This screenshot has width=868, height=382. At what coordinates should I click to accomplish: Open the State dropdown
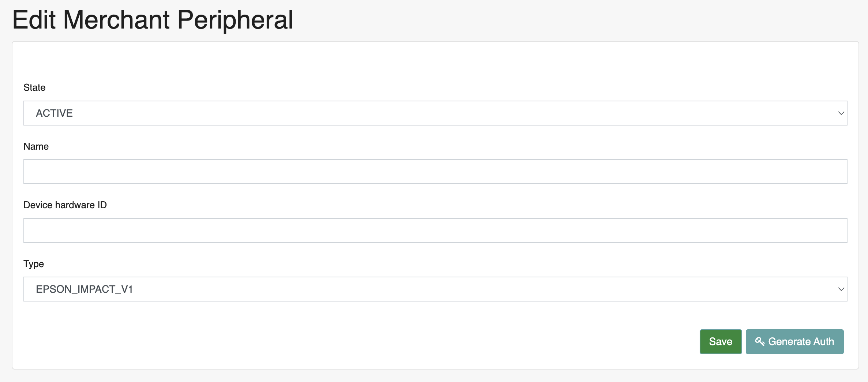(435, 113)
